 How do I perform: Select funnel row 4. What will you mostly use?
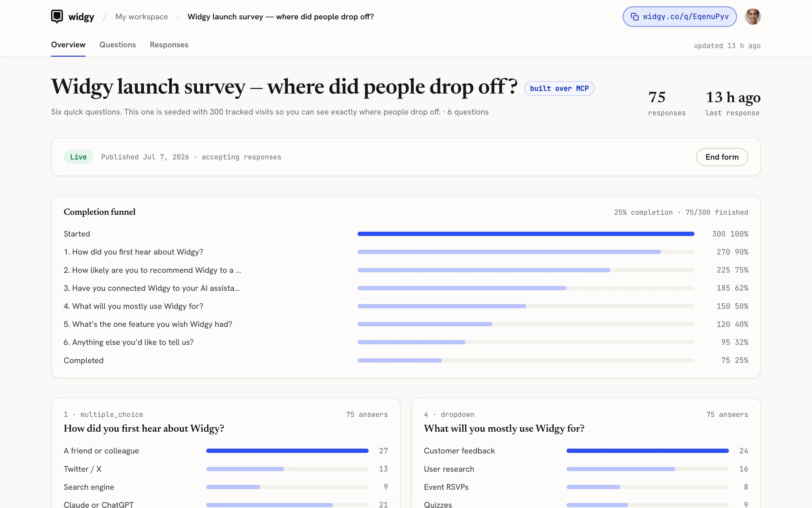coord(406,306)
